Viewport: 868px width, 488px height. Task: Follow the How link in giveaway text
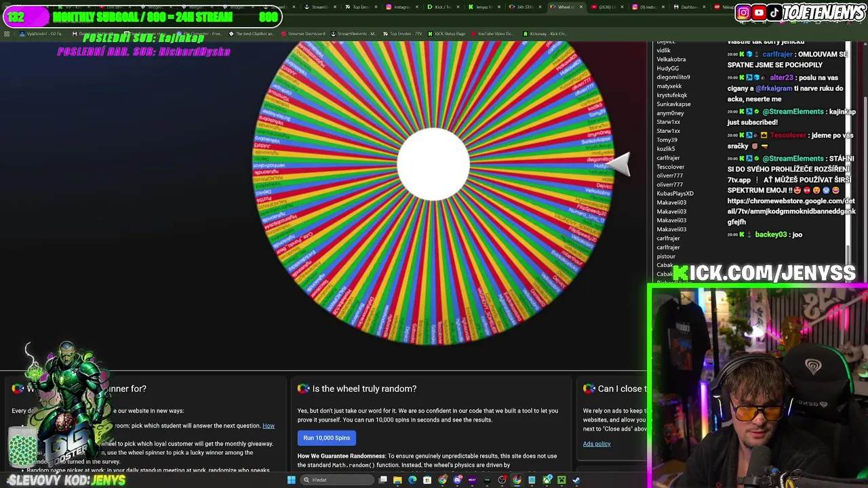[269, 426]
